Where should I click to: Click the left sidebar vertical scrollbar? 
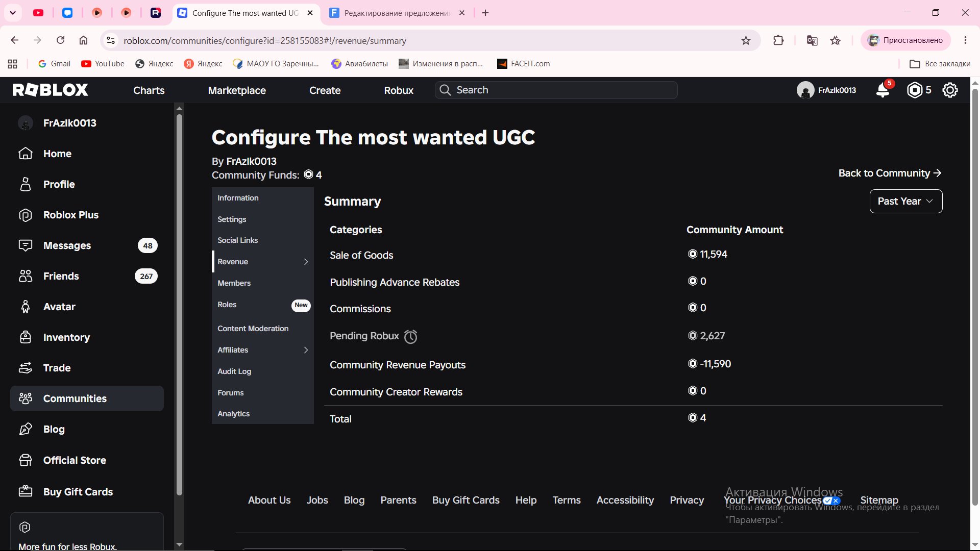pos(179,305)
